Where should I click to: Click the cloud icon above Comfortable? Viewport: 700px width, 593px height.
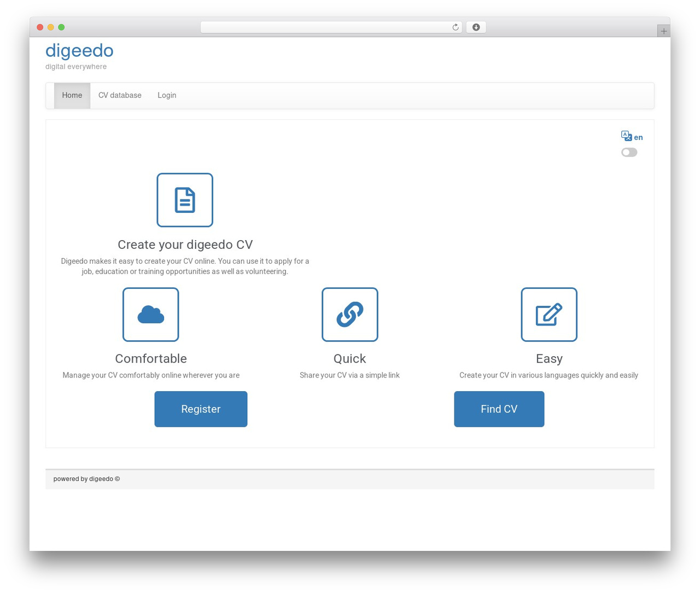pos(151,315)
